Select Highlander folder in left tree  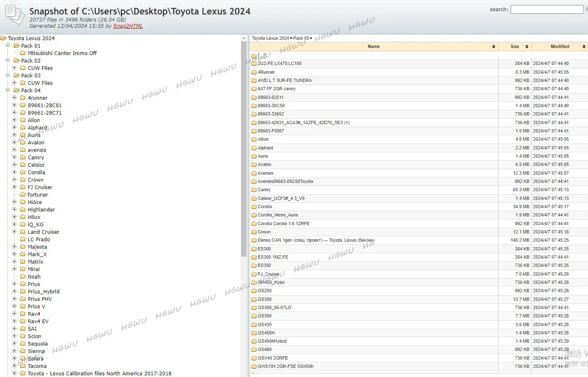coord(41,209)
